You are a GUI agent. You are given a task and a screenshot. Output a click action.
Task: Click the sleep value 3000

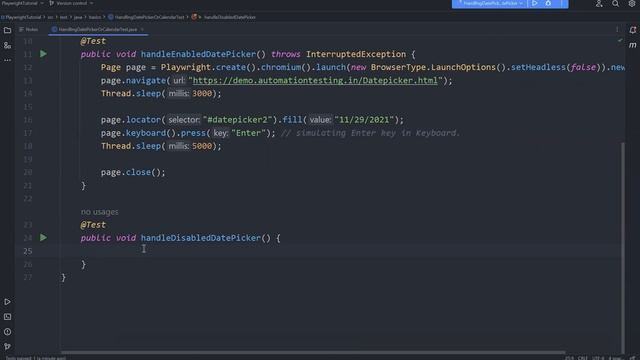[x=202, y=93]
